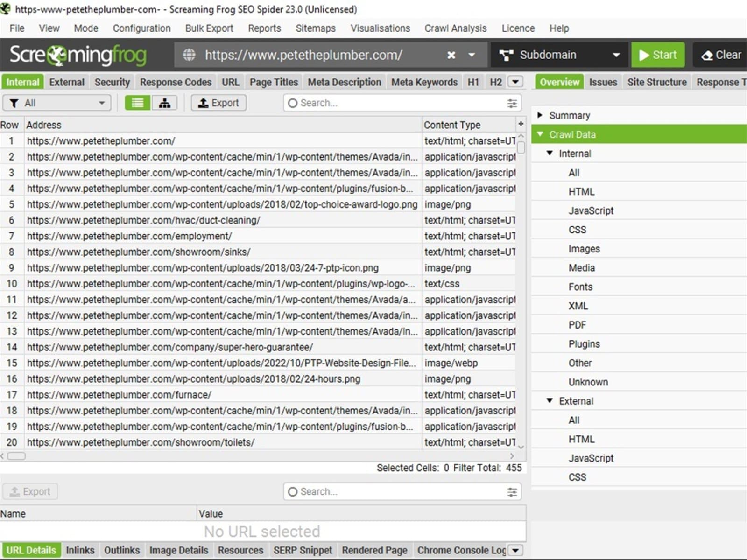
Task: Open the Bulk Export menu
Action: click(x=209, y=28)
